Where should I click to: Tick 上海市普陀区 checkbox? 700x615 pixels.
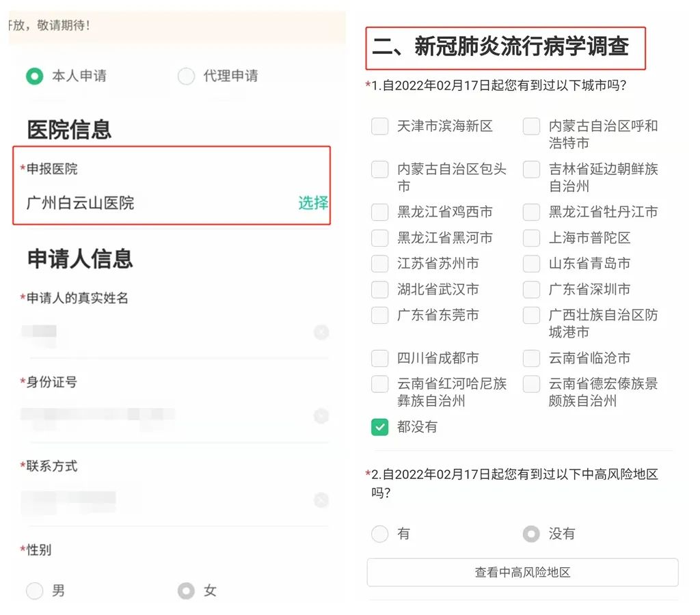(531, 238)
